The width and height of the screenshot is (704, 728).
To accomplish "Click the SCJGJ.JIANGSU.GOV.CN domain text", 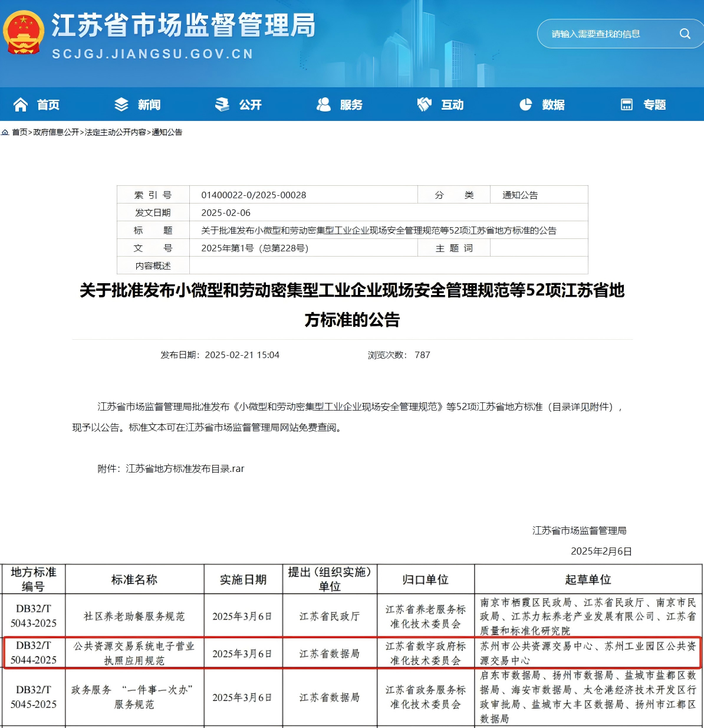I will [153, 54].
